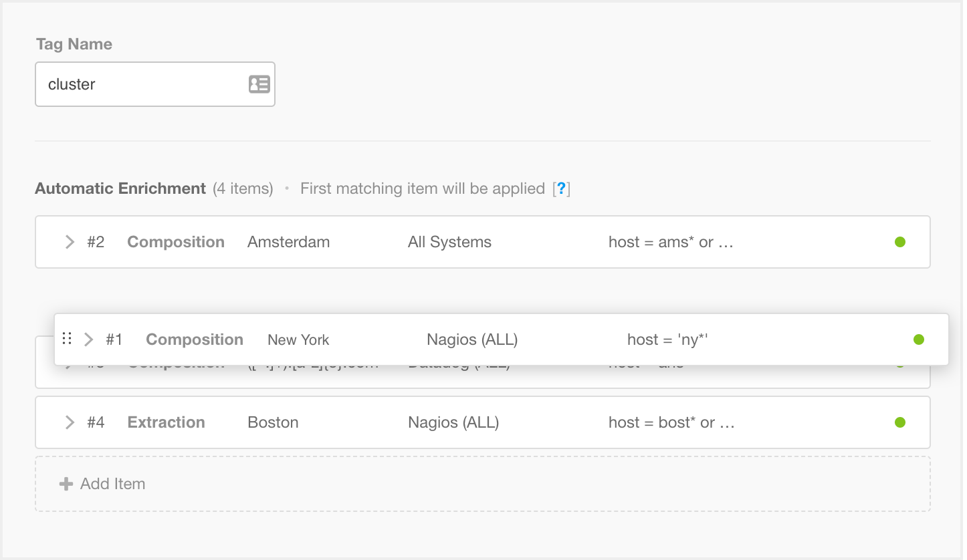The height and width of the screenshot is (560, 967).
Task: Toggle enablement of the New York Composition rule
Action: pos(919,339)
